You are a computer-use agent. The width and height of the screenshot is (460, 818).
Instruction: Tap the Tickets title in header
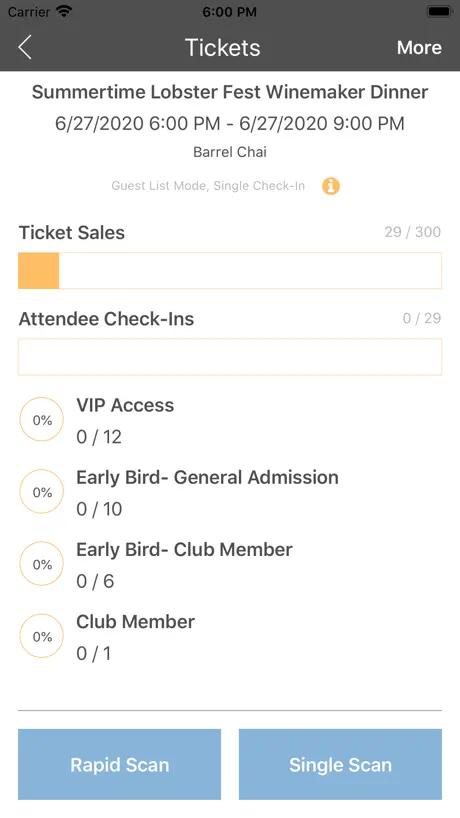223,47
